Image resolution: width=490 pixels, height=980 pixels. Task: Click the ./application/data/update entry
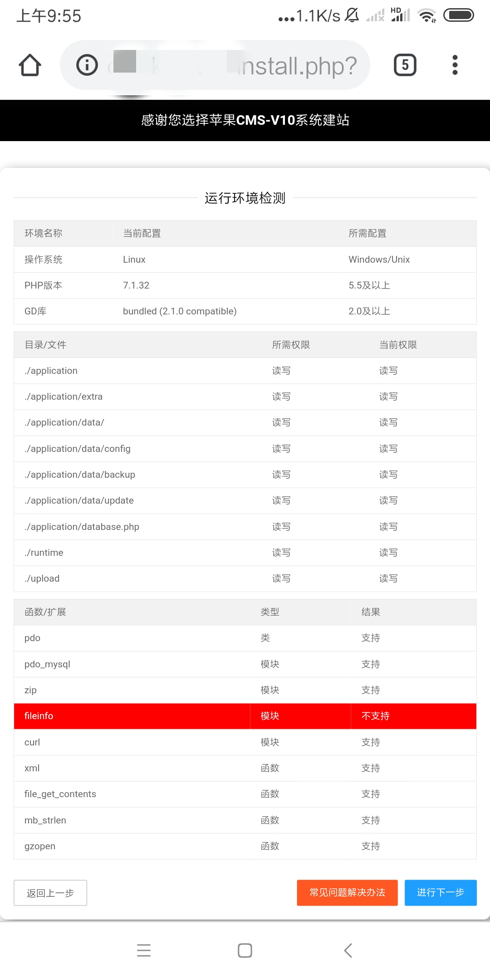pyautogui.click(x=79, y=500)
